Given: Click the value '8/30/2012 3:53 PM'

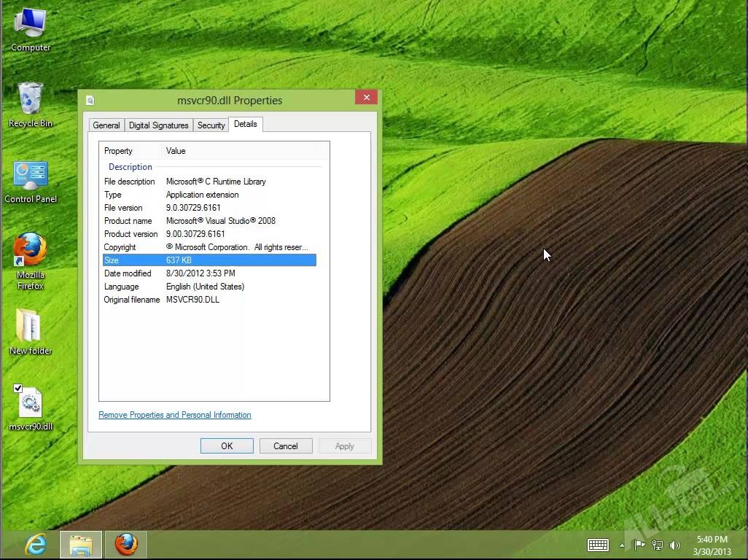Looking at the screenshot, I should [x=200, y=273].
